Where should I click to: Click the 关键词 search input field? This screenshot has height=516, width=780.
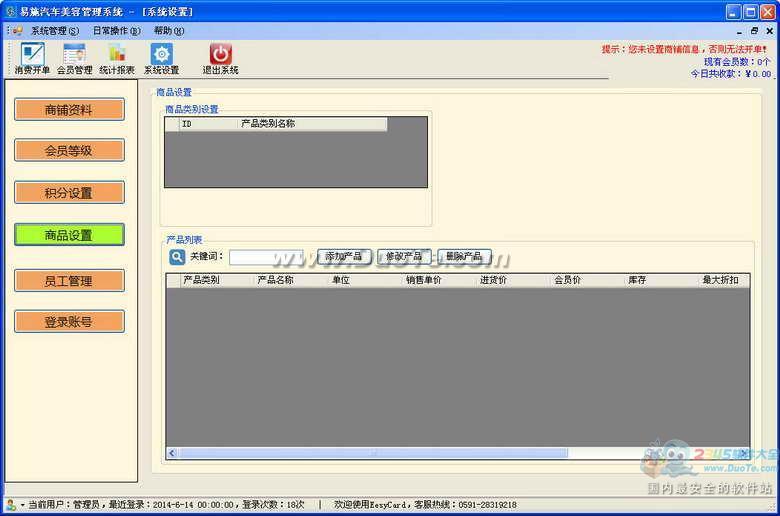265,257
